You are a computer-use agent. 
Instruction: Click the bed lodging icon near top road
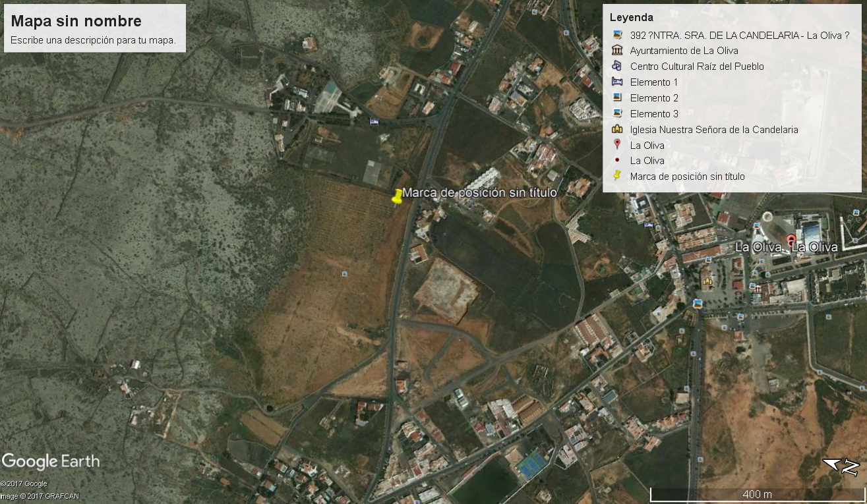coord(374,121)
